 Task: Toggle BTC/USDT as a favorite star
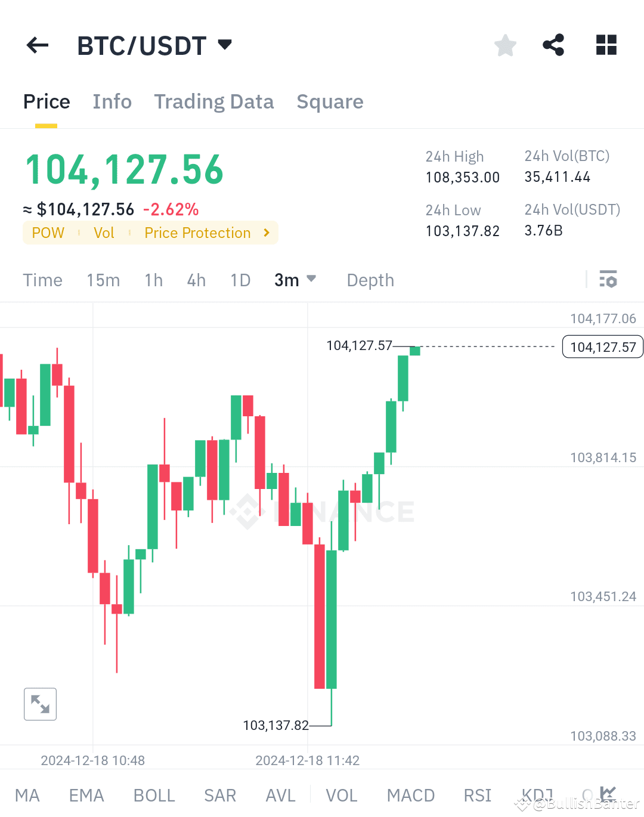point(505,45)
